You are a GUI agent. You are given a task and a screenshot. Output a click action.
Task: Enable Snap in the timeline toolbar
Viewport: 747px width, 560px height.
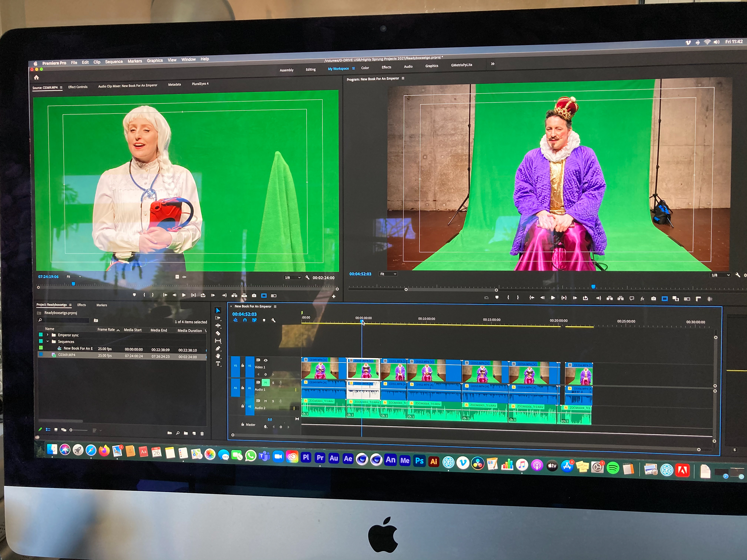[245, 320]
